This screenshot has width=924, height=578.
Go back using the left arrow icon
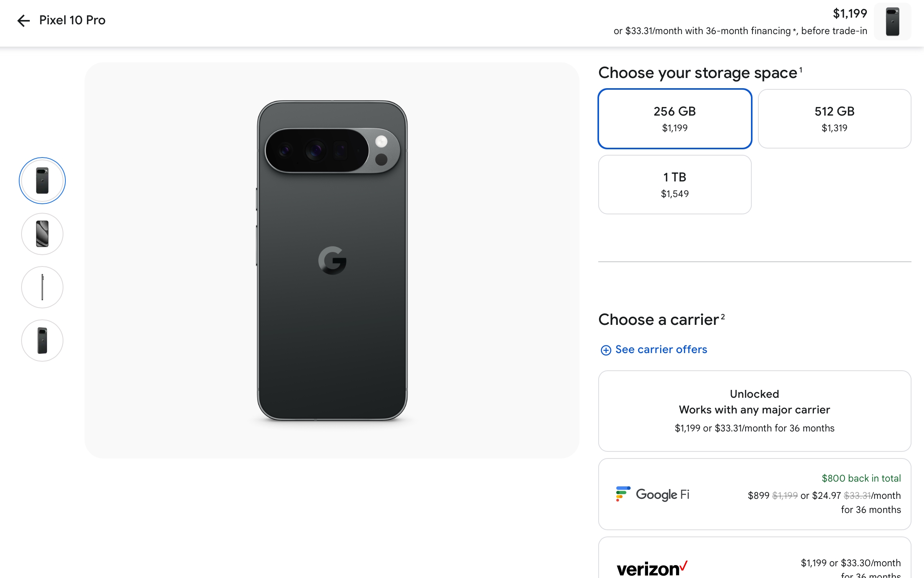point(23,20)
